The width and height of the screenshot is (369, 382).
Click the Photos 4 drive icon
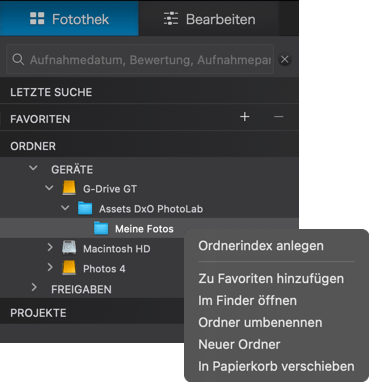[x=69, y=268]
